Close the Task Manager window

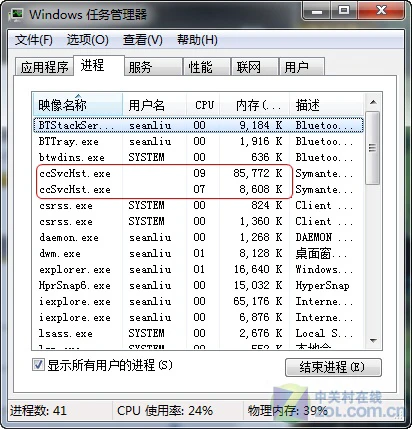click(x=381, y=11)
